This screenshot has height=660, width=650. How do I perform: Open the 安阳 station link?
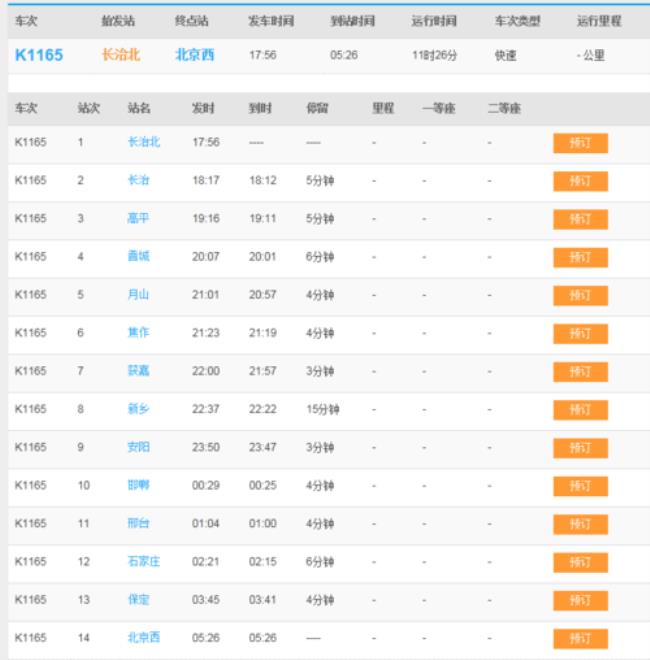coord(139,447)
